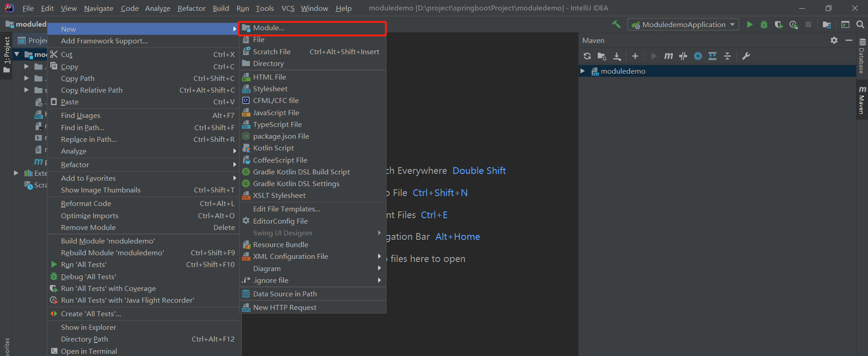Expand moduledemo node in Maven panel
This screenshot has width=868, height=356.
[x=583, y=71]
